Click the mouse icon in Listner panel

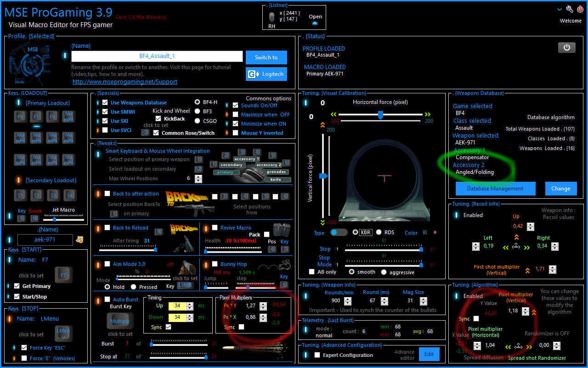pos(272,17)
